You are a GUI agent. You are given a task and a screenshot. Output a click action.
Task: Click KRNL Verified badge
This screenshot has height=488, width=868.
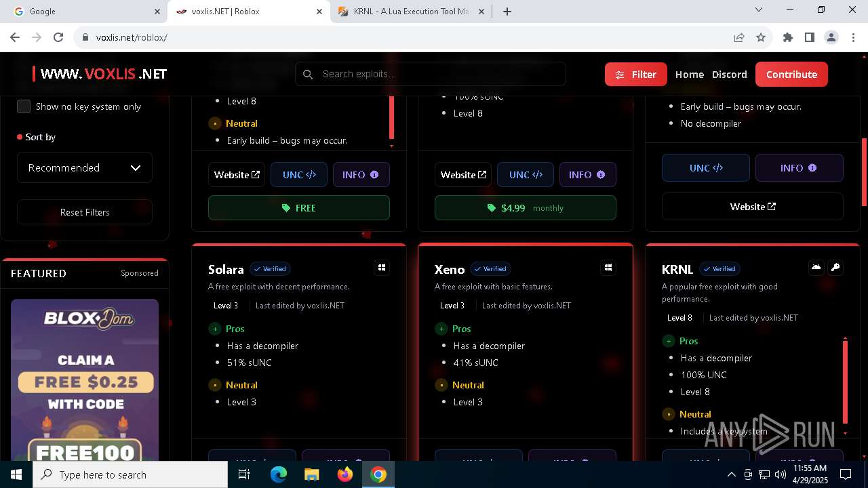coord(719,269)
